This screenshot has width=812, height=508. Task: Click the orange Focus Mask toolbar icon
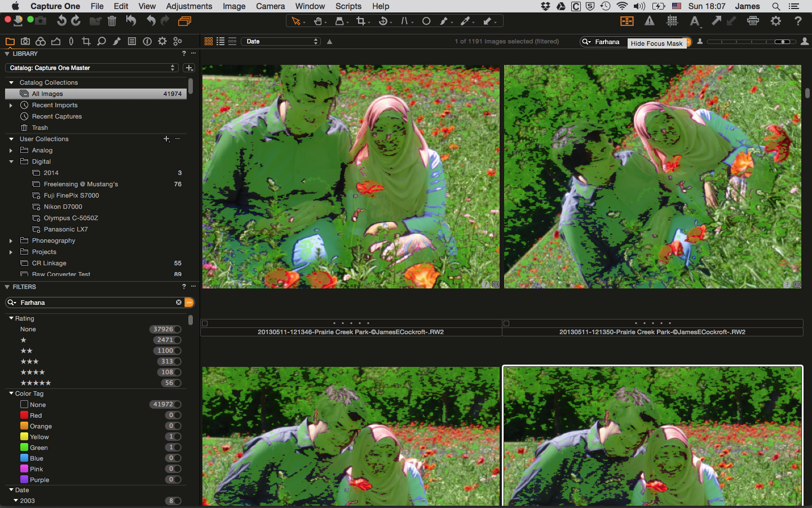pos(627,21)
